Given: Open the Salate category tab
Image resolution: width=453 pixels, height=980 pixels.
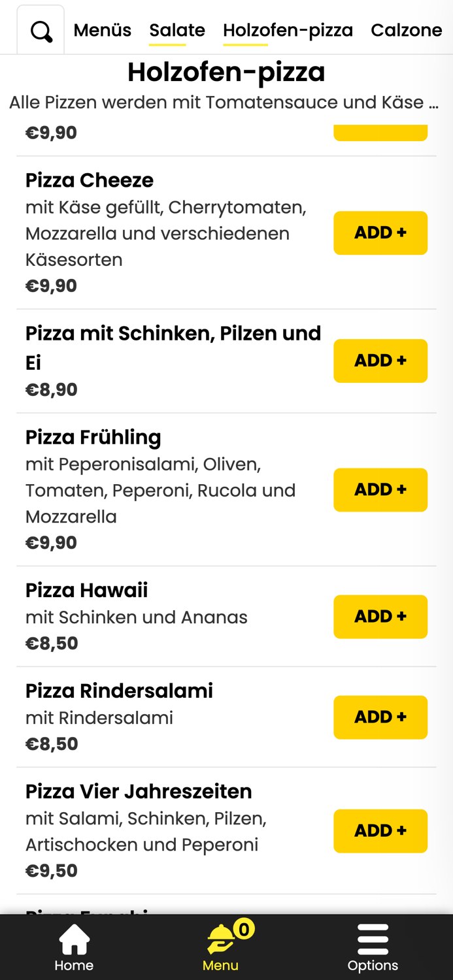Looking at the screenshot, I should click(x=176, y=29).
